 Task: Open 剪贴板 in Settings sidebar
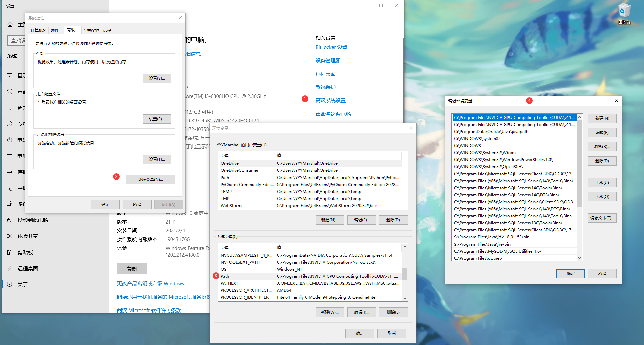(25, 252)
